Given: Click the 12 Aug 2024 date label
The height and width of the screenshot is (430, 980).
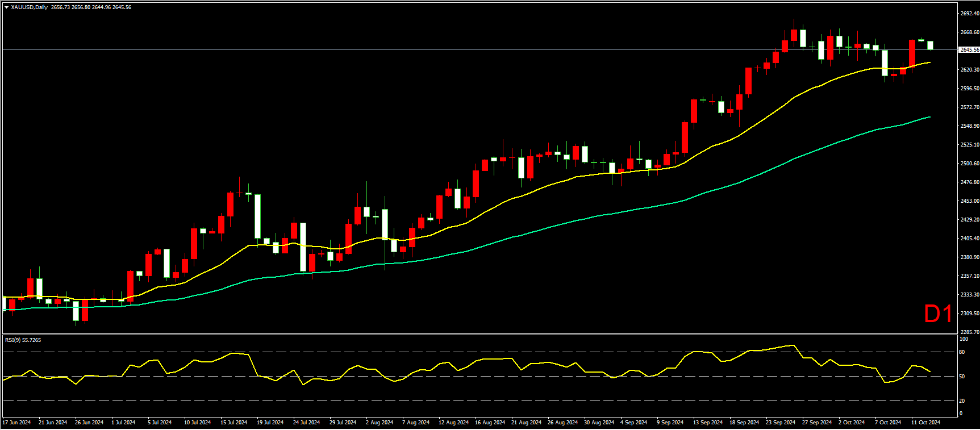Looking at the screenshot, I should tap(453, 423).
